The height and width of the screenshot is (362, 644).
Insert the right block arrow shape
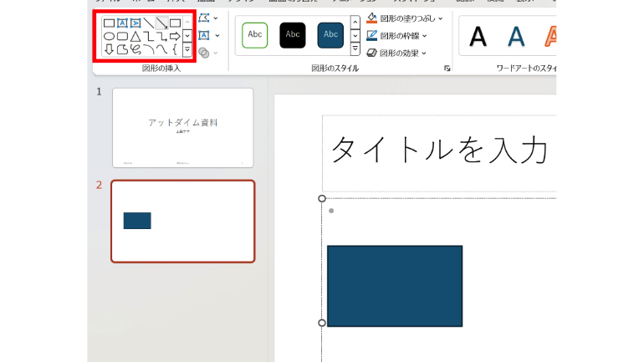(x=175, y=37)
